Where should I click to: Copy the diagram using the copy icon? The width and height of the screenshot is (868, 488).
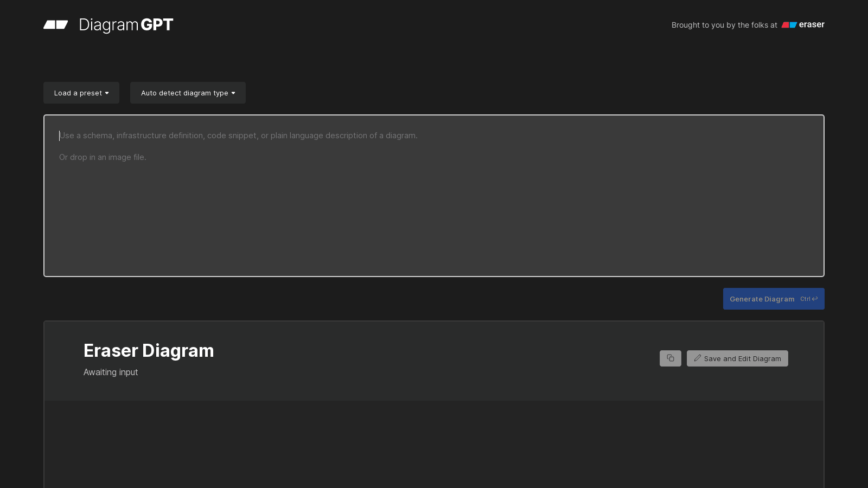(671, 358)
